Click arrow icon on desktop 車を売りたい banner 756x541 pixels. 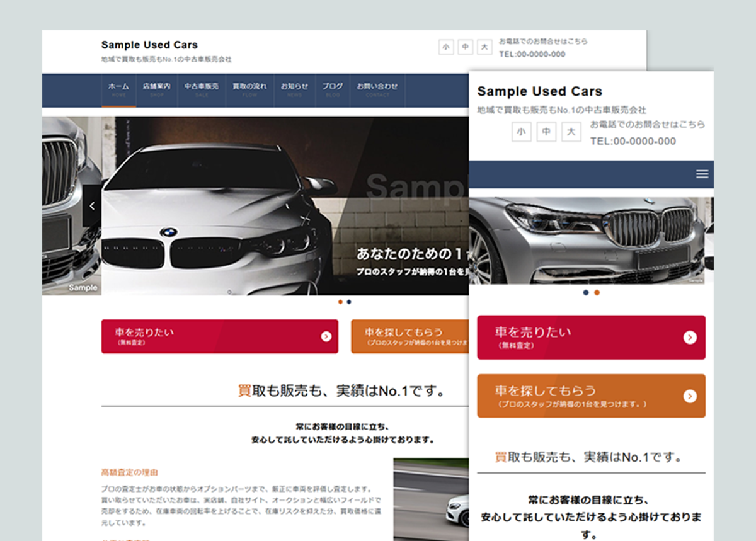[326, 336]
